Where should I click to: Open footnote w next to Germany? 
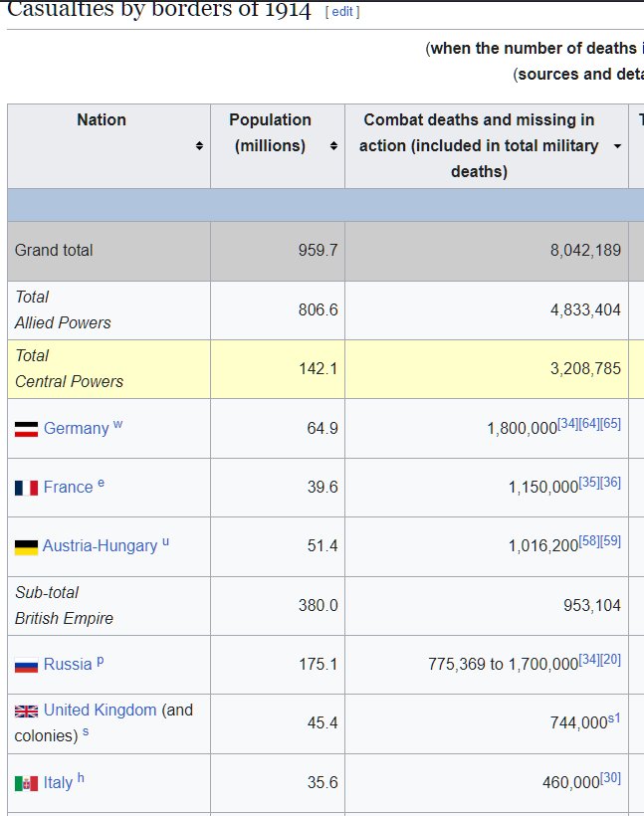[x=118, y=424]
